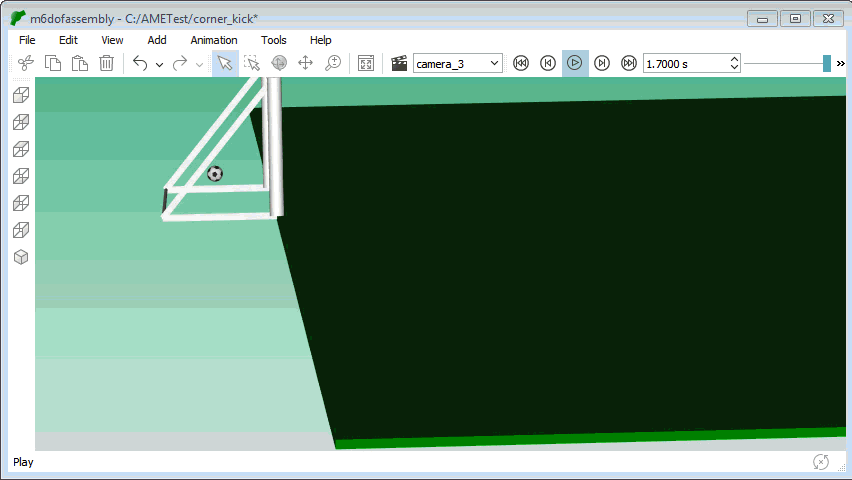This screenshot has width=852, height=480.
Task: Click the clapperboard camera icon
Action: tap(399, 63)
